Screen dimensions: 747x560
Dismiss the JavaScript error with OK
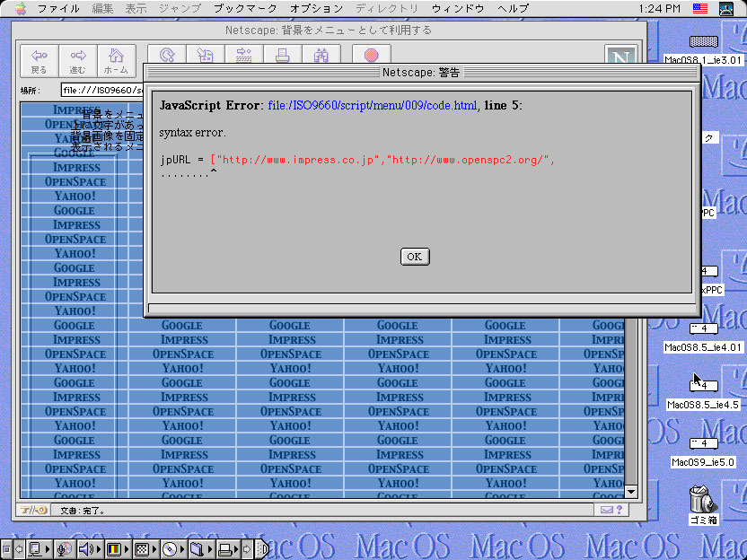[415, 257]
